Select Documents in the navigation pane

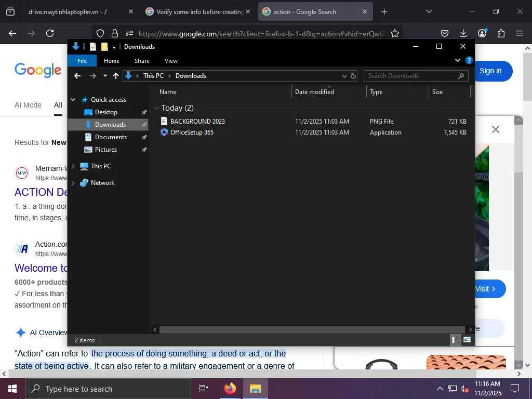(111, 137)
